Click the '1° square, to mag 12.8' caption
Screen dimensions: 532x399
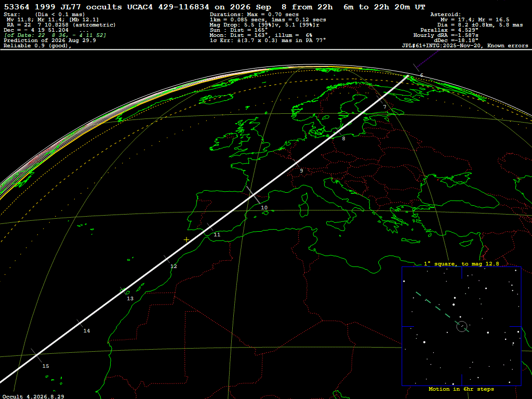(x=461, y=263)
